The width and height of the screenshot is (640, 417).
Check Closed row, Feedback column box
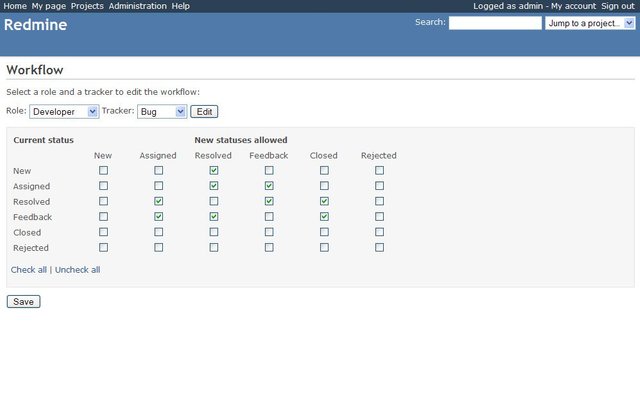pos(269,232)
